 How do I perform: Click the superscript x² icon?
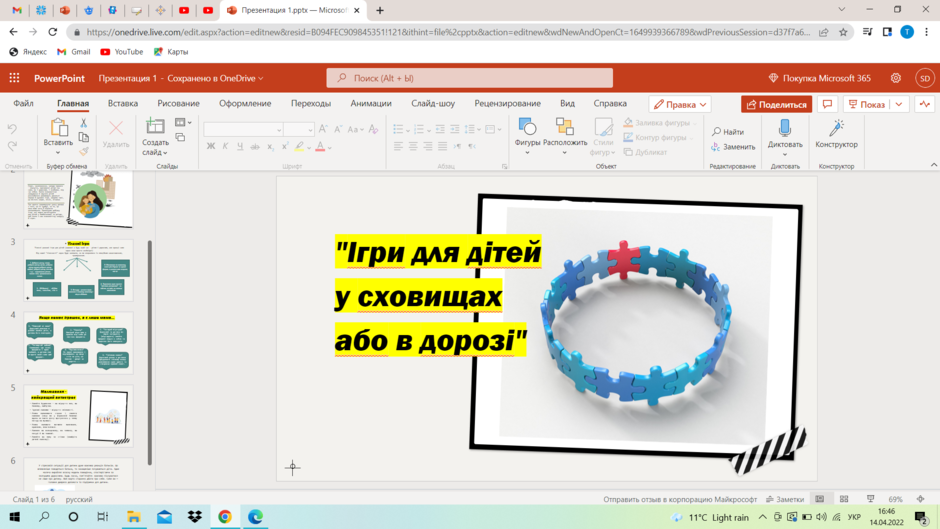click(x=285, y=146)
